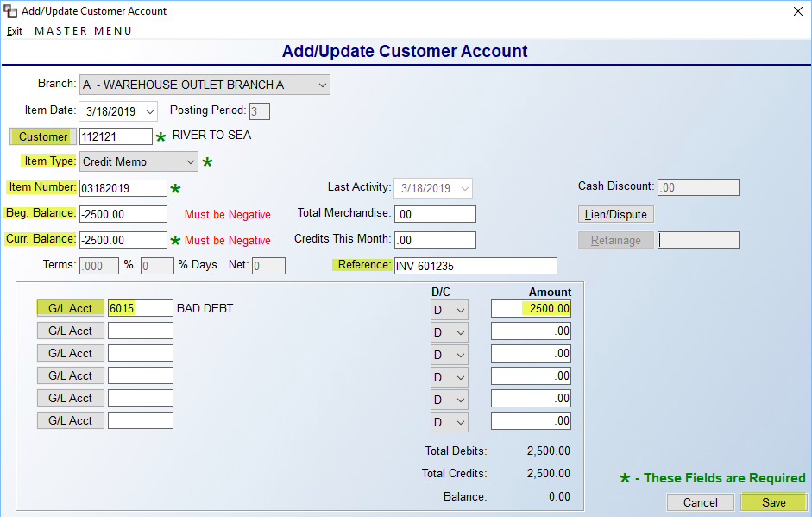Open the Exit menu
The image size is (812, 517).
click(15, 31)
